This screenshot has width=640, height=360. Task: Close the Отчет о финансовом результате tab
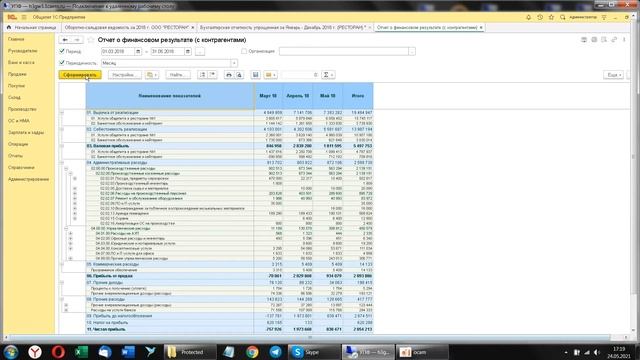[x=481, y=27]
